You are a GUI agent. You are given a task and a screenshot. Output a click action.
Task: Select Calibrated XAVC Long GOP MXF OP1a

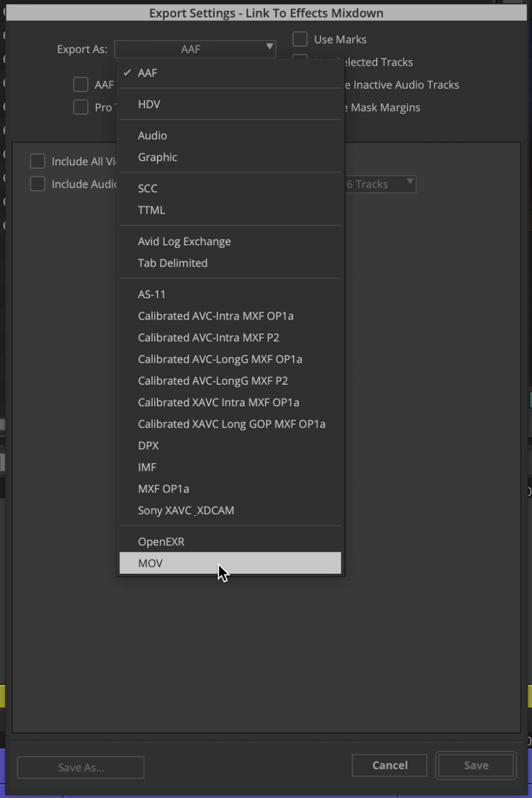coord(230,424)
